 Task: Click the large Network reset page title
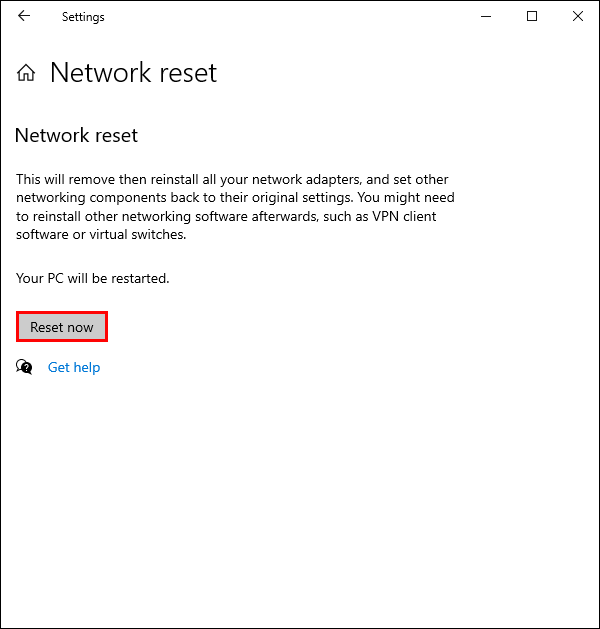coord(133,73)
